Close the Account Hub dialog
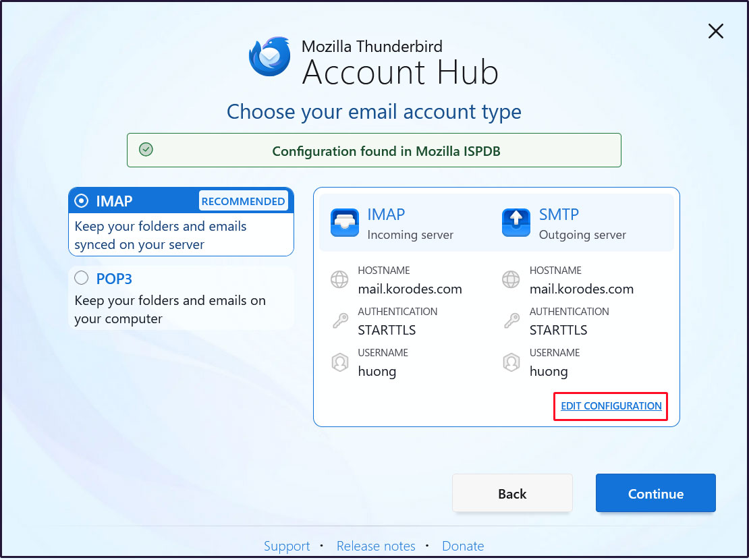 715,31
